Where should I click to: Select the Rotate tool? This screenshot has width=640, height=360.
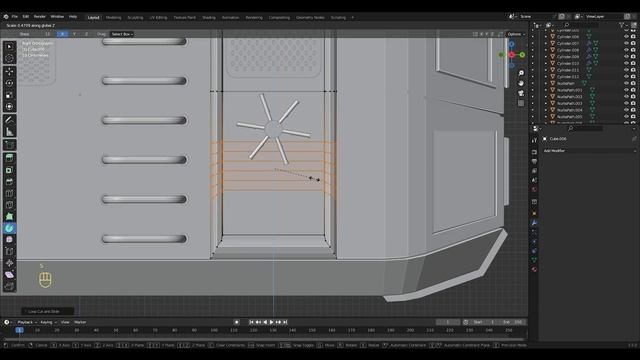[x=9, y=83]
